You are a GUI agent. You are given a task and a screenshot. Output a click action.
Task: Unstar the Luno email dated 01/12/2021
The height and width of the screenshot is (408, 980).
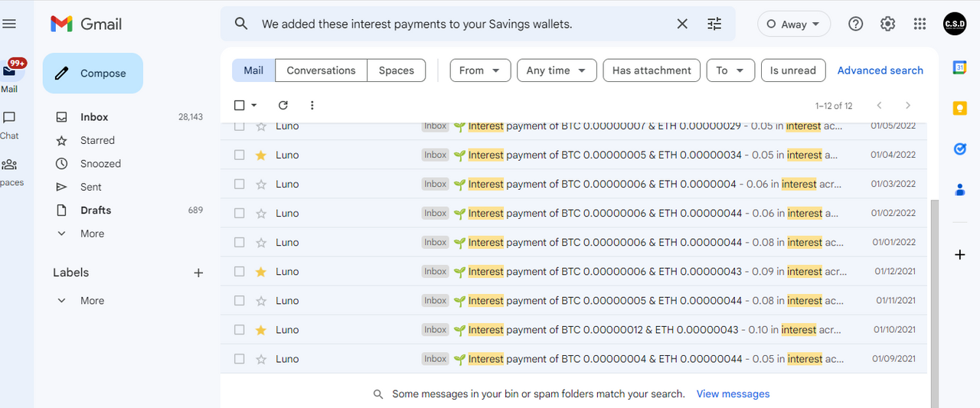pyautogui.click(x=261, y=271)
